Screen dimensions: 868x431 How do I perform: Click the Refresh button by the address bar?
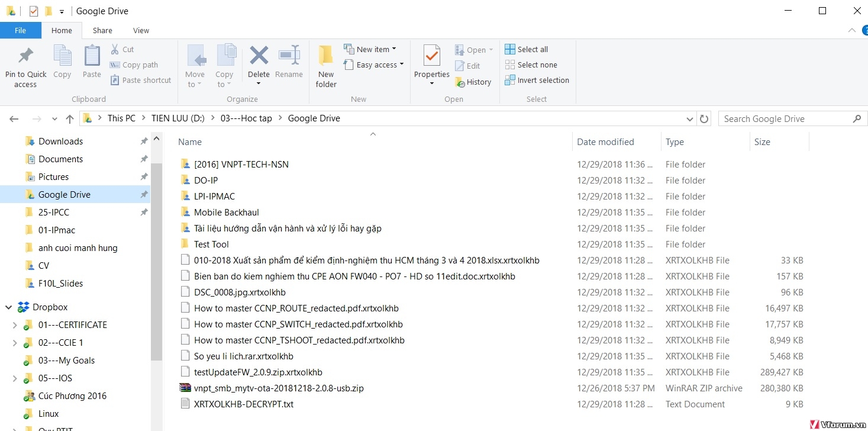click(704, 118)
